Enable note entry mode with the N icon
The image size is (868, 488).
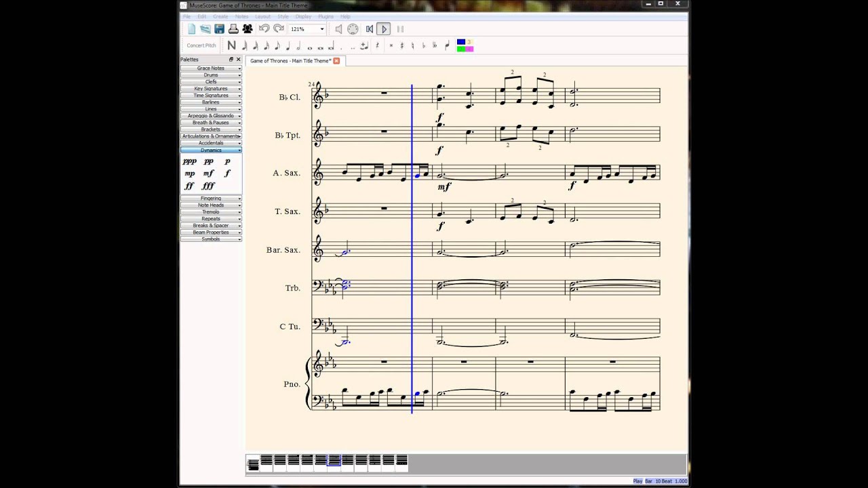[x=231, y=45]
